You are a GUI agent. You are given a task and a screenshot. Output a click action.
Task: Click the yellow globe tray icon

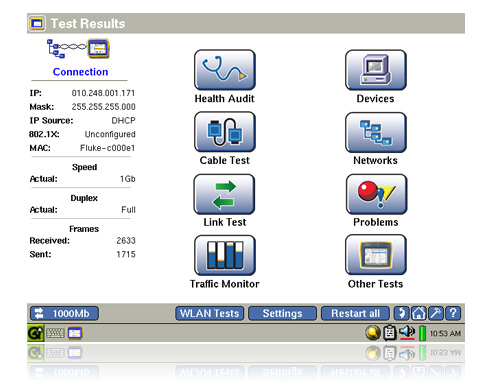tap(373, 333)
